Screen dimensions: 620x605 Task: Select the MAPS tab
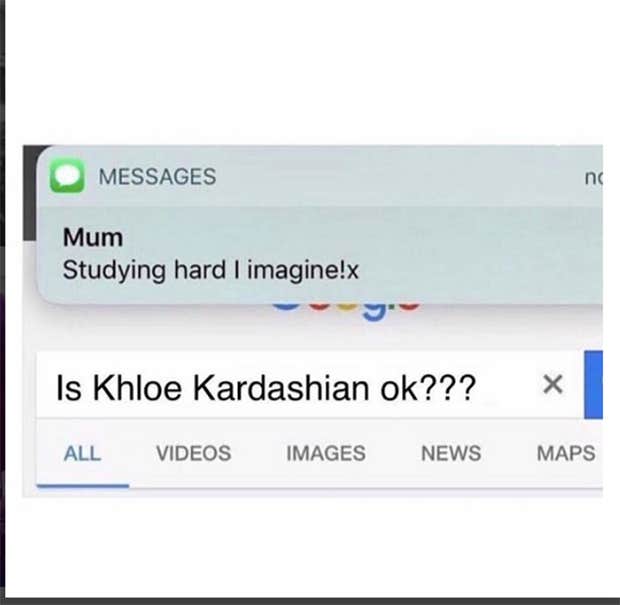(x=566, y=453)
